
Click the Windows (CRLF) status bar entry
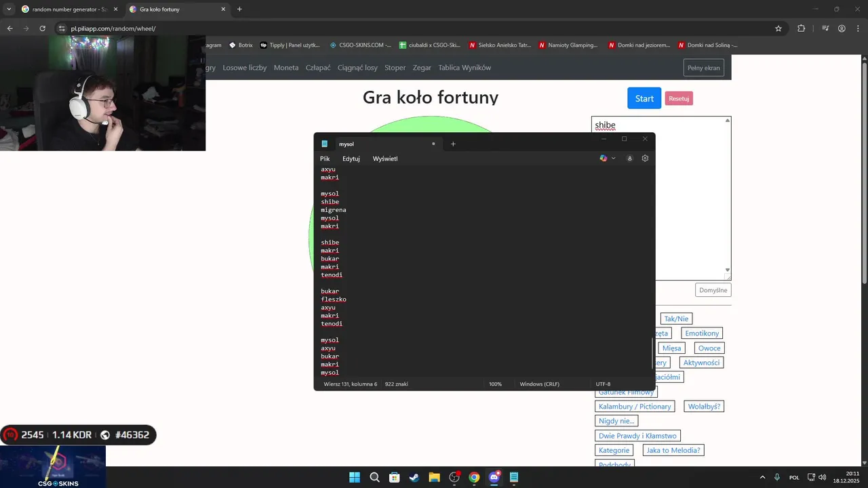540,384
